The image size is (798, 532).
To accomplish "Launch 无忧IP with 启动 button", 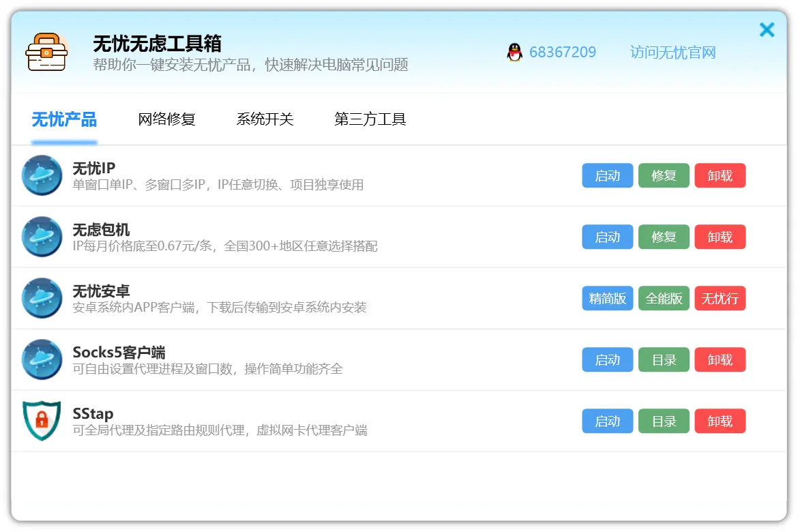I will pyautogui.click(x=607, y=175).
